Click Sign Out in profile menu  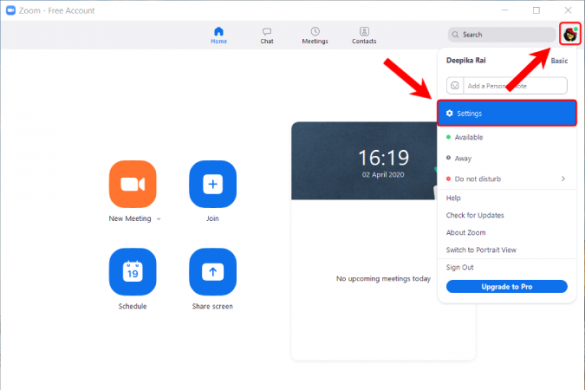point(460,267)
